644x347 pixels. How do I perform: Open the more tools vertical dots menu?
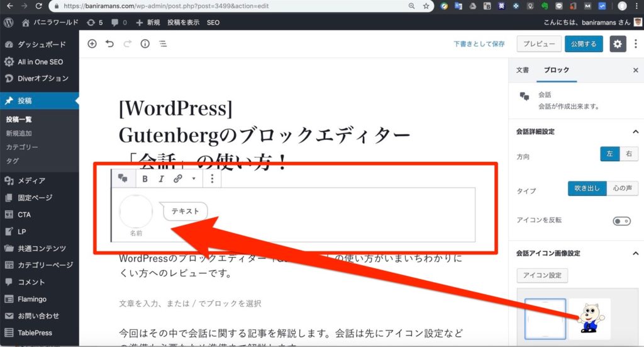point(636,44)
